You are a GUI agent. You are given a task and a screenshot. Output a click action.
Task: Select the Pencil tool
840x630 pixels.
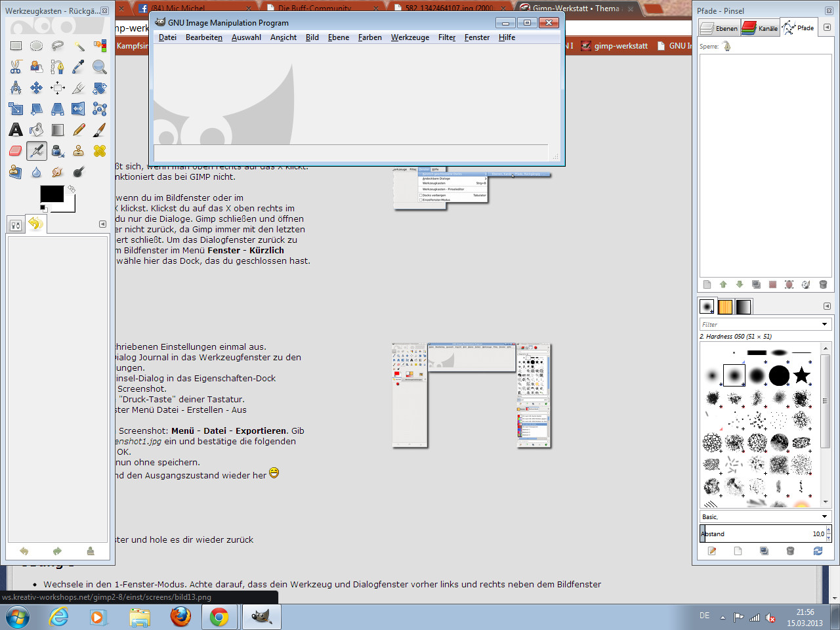pyautogui.click(x=79, y=130)
